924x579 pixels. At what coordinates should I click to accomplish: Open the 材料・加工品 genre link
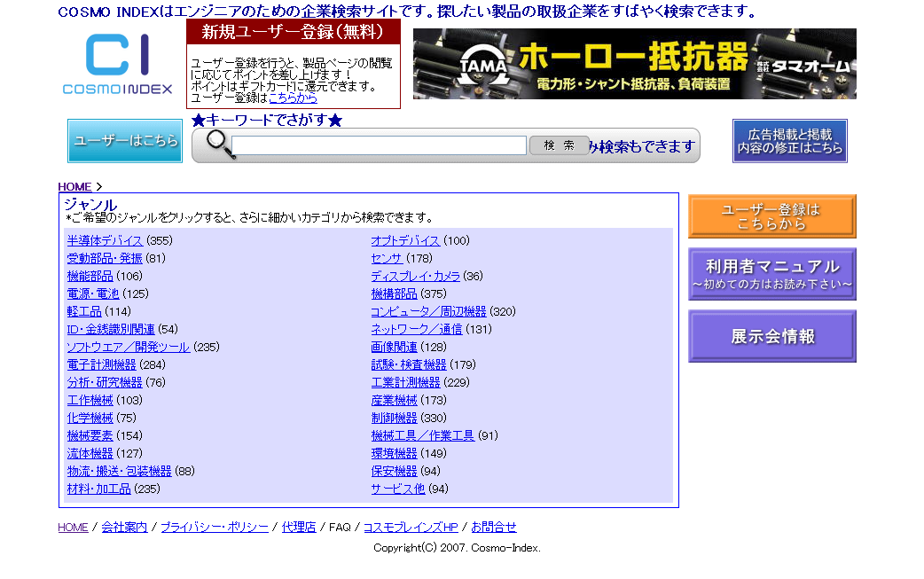[x=98, y=489]
